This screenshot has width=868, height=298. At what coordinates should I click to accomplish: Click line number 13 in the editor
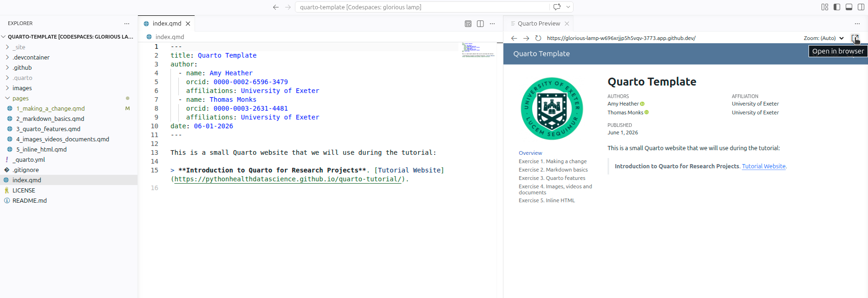pyautogui.click(x=155, y=152)
